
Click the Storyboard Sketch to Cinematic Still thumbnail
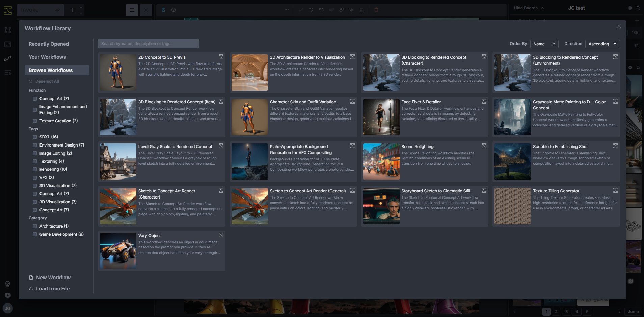point(381,206)
